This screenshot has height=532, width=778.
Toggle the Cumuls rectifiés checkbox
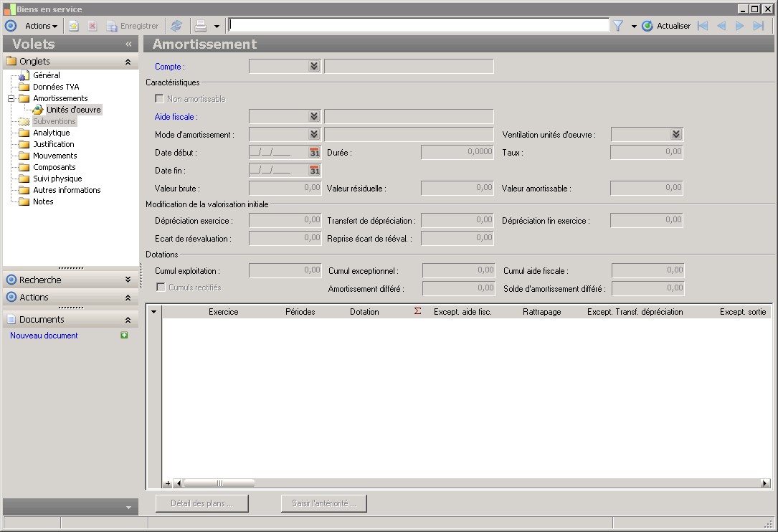(x=161, y=288)
